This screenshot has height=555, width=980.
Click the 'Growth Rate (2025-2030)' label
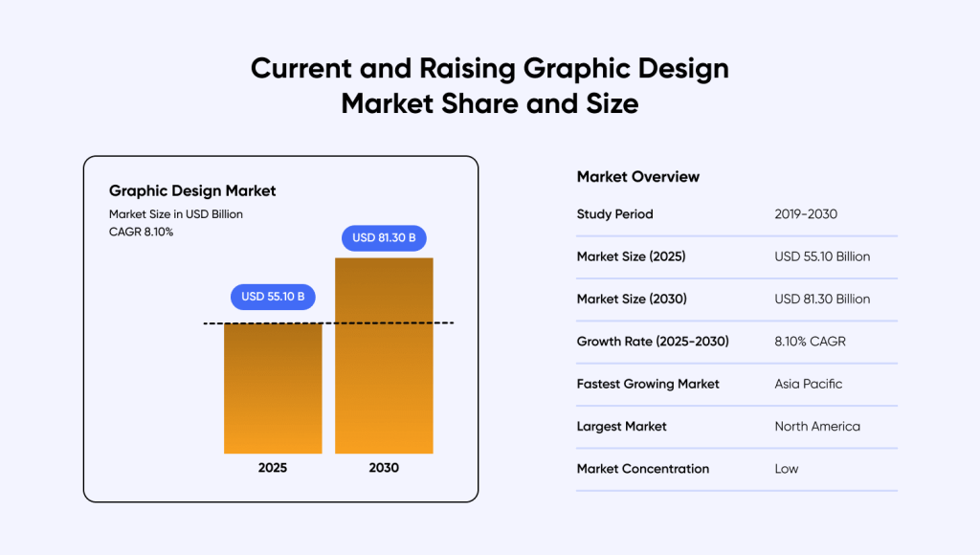pyautogui.click(x=653, y=342)
